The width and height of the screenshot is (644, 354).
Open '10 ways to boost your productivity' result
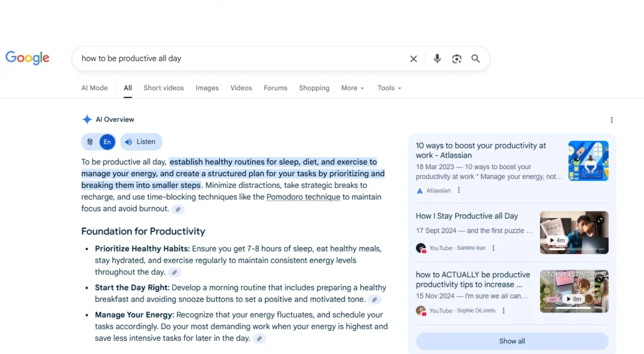pos(480,150)
